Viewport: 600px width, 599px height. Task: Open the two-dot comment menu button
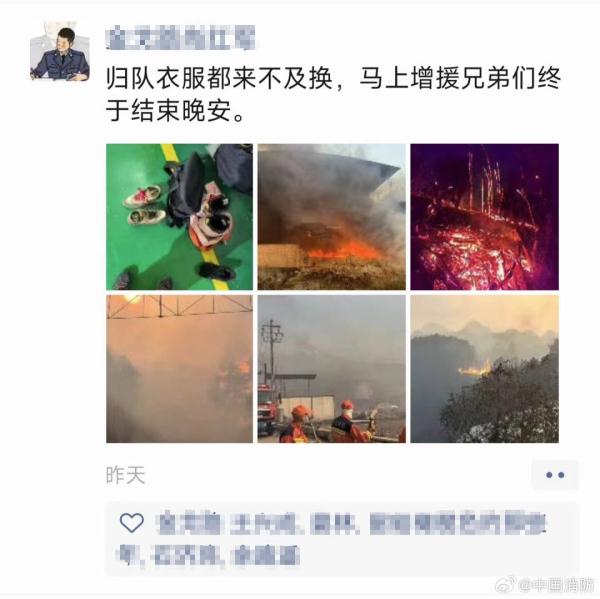(x=555, y=475)
